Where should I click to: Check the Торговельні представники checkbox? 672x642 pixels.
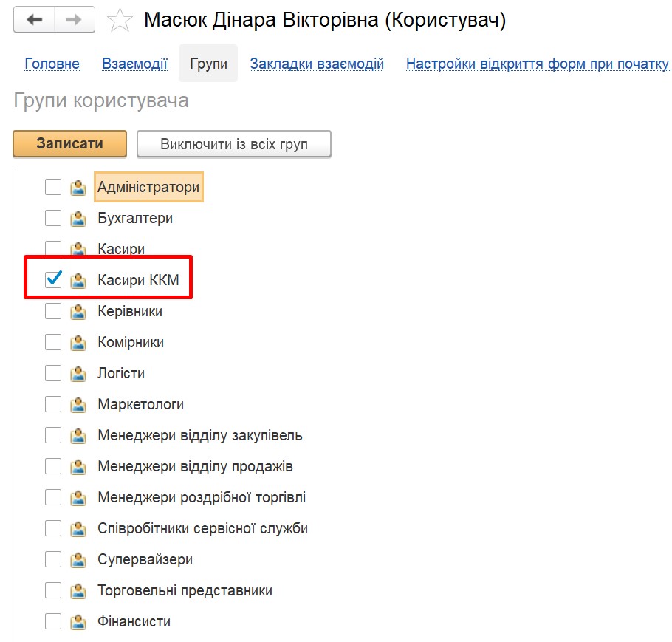point(53,590)
